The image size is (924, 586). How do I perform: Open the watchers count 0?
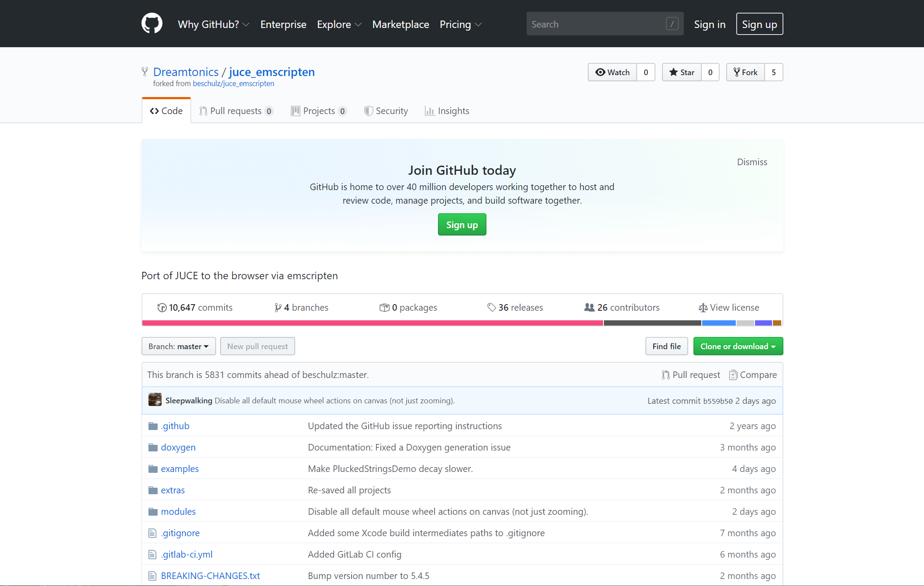tap(646, 72)
